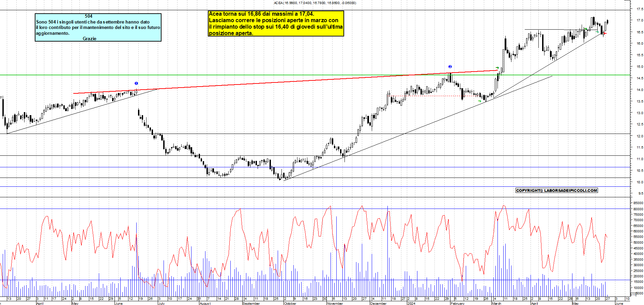This screenshot has width=644, height=305.
Task: Select the cyan '504' supporters notice box
Action: 98,28
